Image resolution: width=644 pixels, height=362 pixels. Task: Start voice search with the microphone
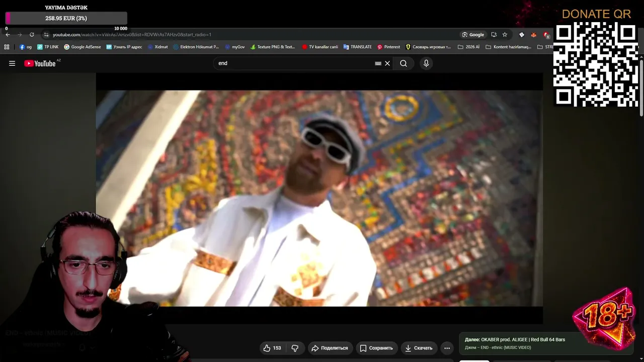[426, 63]
